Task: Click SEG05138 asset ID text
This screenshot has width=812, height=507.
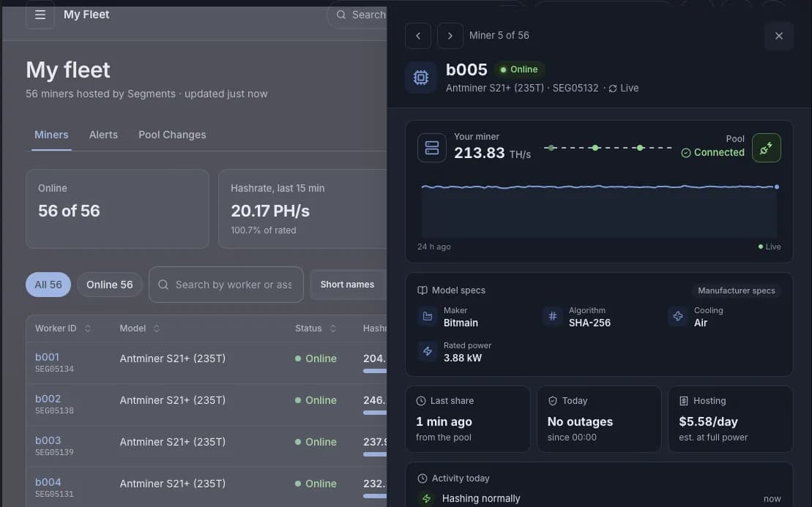Action: [x=54, y=410]
